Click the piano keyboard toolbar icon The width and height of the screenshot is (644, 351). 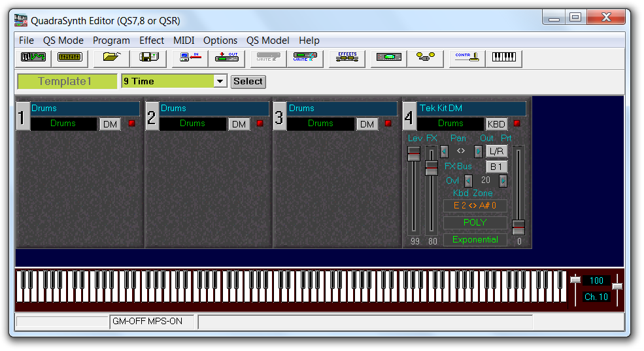503,58
